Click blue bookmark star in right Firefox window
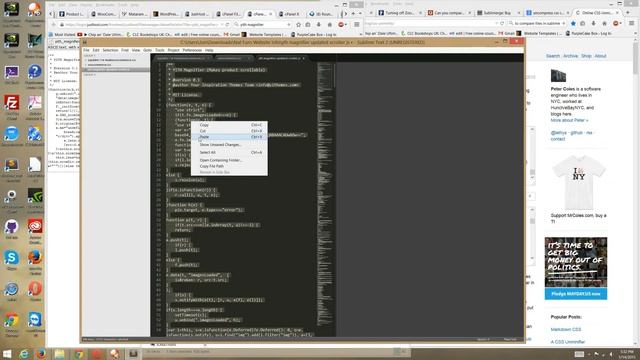The height and width of the screenshot is (360, 640). 573,24
